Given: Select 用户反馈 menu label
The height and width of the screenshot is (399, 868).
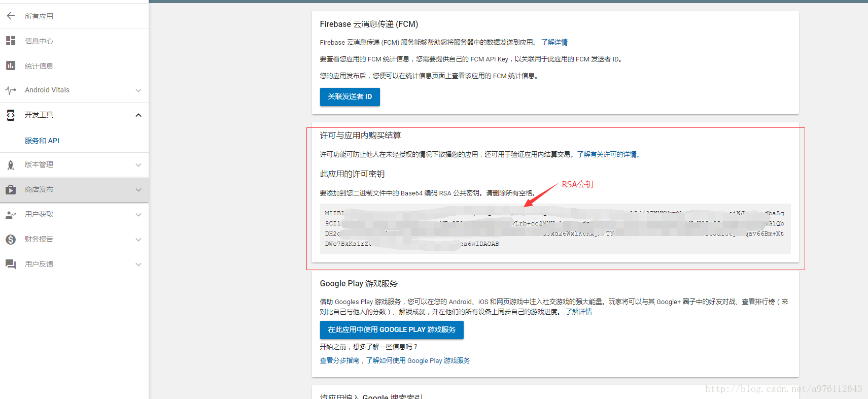Looking at the screenshot, I should pos(39,264).
